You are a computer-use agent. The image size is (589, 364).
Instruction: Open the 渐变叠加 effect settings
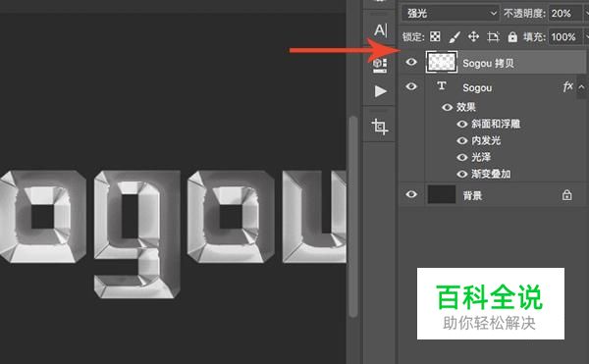(x=491, y=174)
